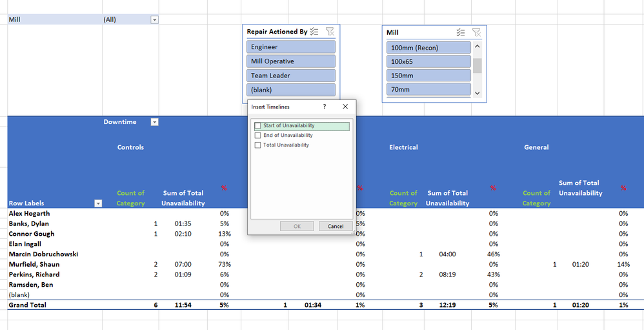Click the Marcin Dobruchowski row label
This screenshot has width=644, height=330.
pyautogui.click(x=43, y=254)
